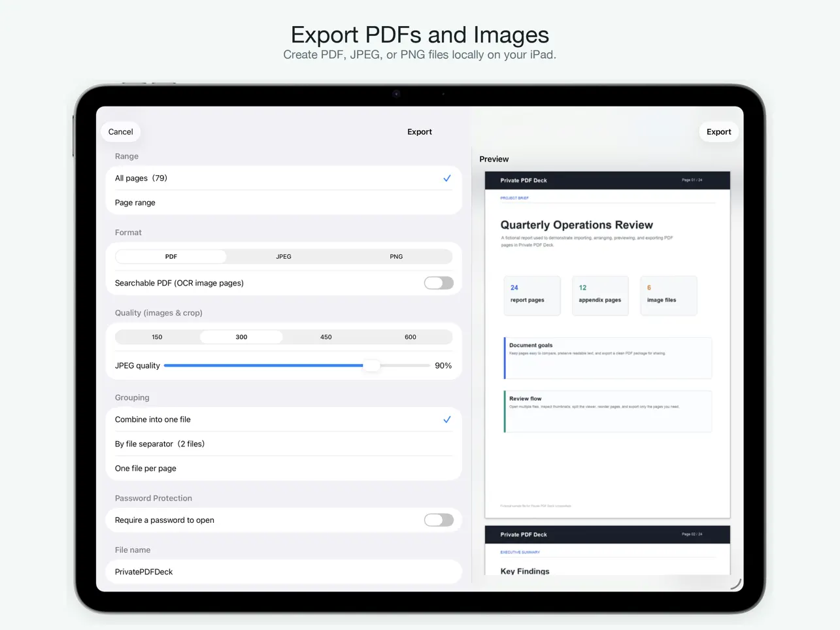This screenshot has width=840, height=630.
Task: Tap the Export button at top right
Action: (718, 132)
